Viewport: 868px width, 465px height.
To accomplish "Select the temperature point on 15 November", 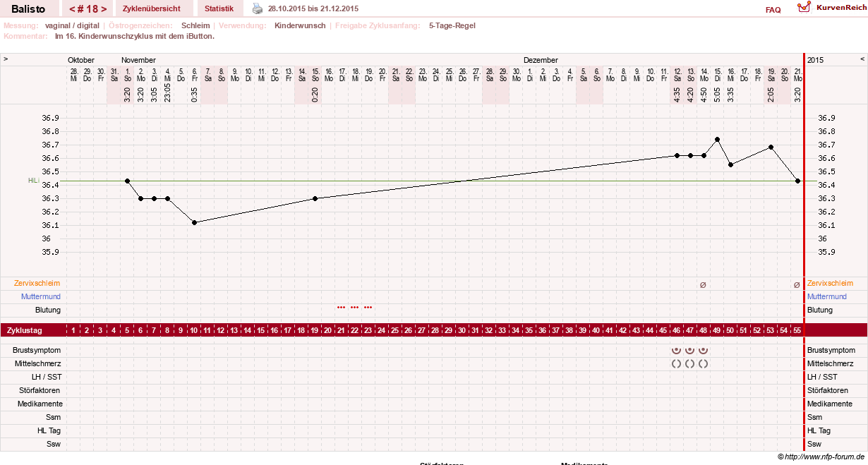I will point(315,198).
